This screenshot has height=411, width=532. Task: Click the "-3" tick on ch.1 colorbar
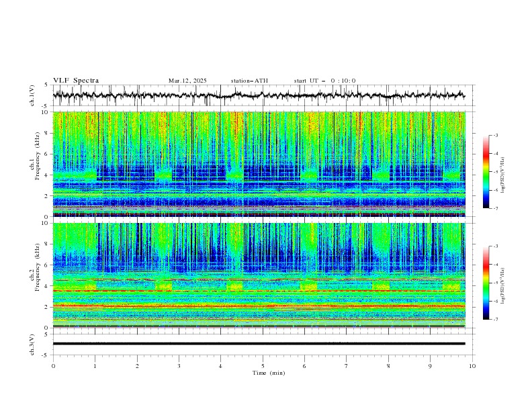[495, 135]
